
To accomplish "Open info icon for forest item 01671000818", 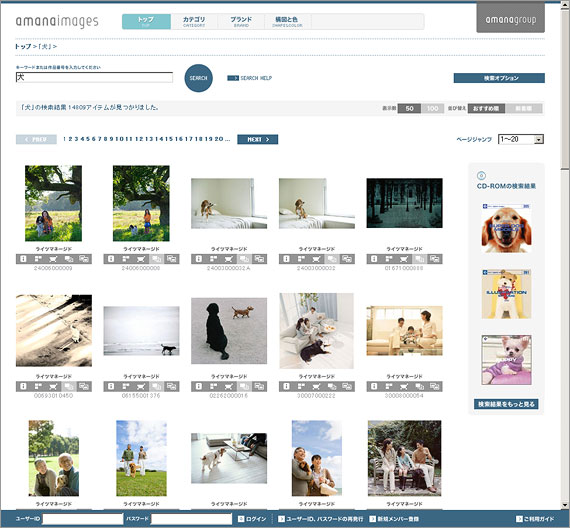I will (374, 259).
